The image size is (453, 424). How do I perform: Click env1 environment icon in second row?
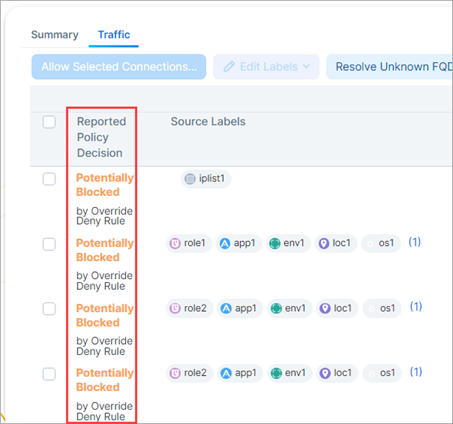tap(275, 244)
